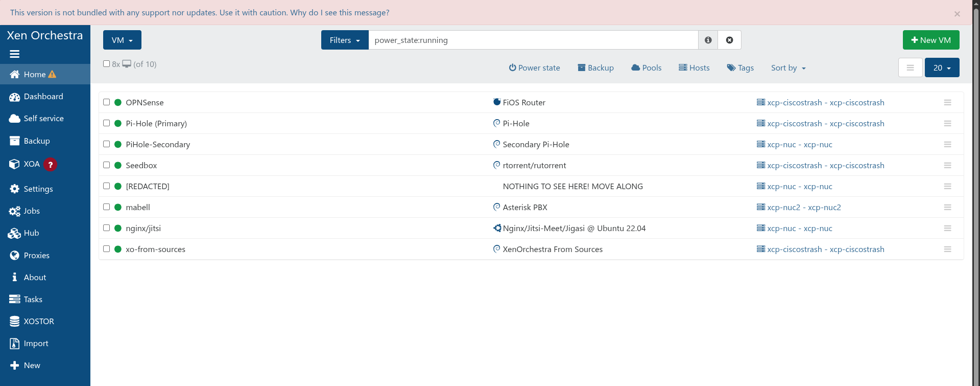Tick the select-all VMs checkbox
The height and width of the screenshot is (386, 980).
[x=107, y=64]
